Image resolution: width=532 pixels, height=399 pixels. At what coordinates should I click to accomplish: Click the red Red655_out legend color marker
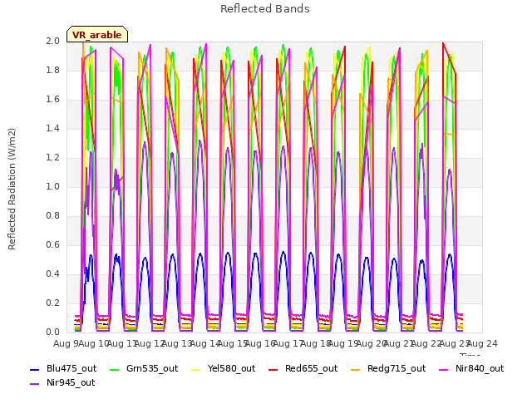[273, 369]
